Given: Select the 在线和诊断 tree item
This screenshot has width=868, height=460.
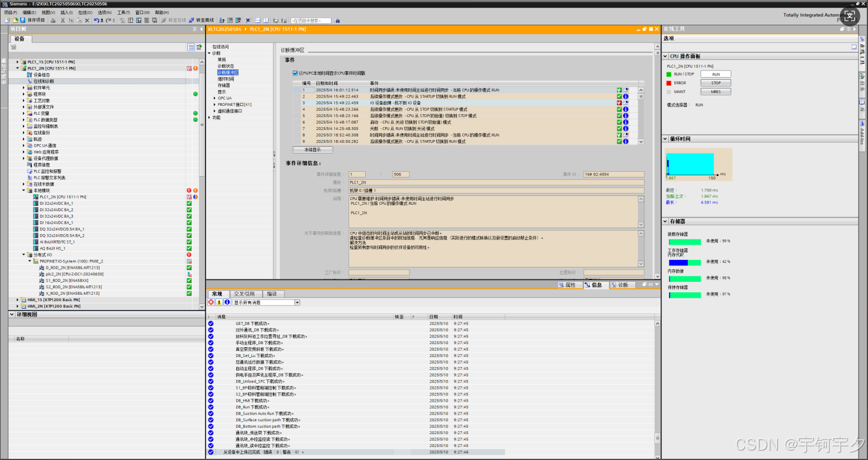Looking at the screenshot, I should click(44, 81).
